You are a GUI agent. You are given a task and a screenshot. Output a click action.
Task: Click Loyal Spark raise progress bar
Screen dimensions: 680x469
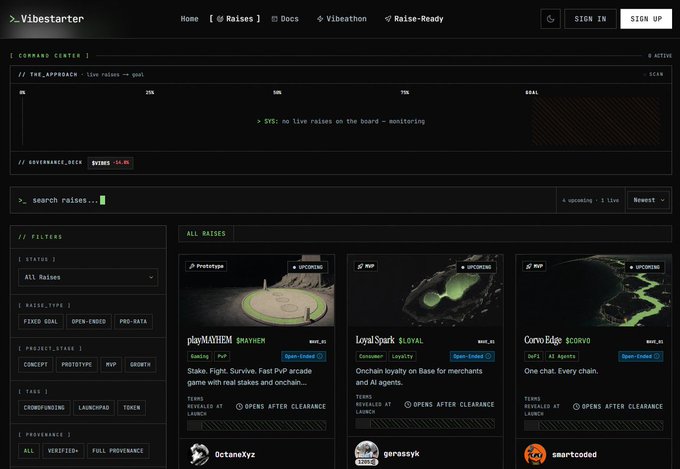pos(425,423)
